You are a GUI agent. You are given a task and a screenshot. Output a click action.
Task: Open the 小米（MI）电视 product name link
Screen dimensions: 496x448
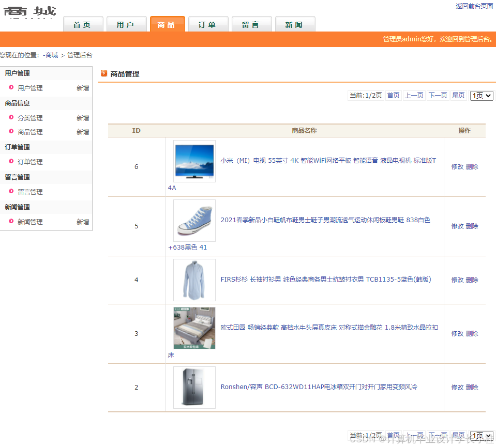coord(328,161)
